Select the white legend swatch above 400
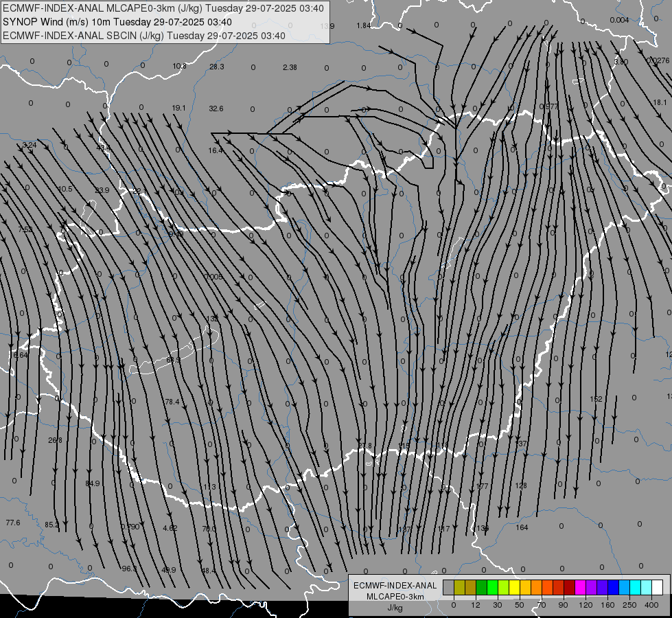The image size is (672, 618). tap(658, 587)
